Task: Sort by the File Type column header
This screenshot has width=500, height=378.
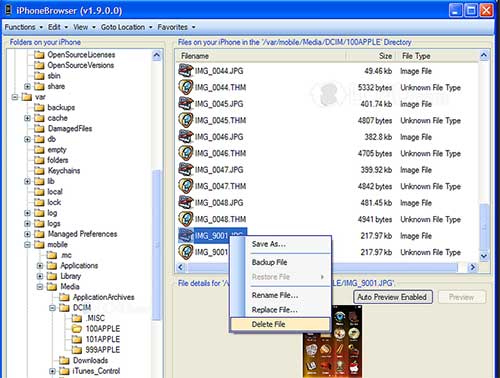Action: tap(437, 56)
